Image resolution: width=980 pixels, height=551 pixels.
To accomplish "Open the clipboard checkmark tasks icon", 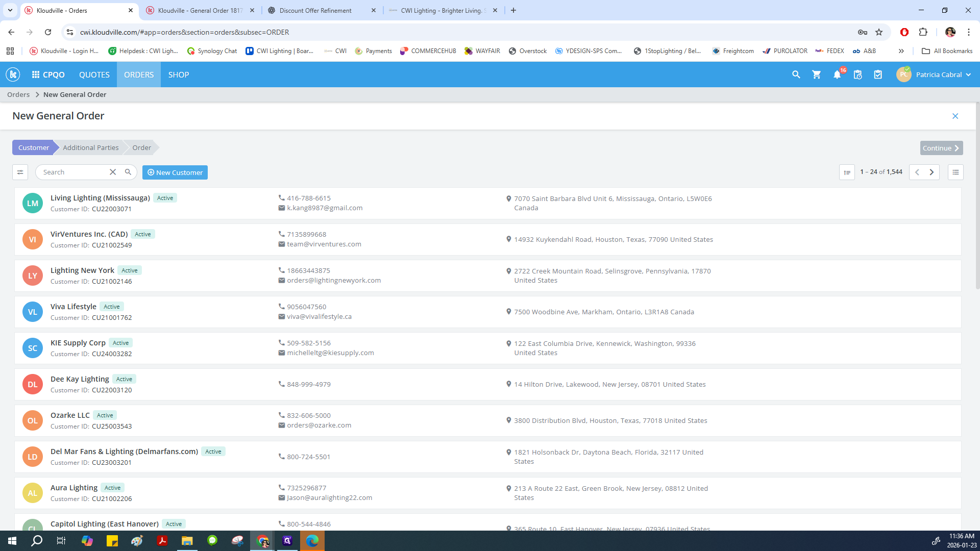I will (x=878, y=74).
